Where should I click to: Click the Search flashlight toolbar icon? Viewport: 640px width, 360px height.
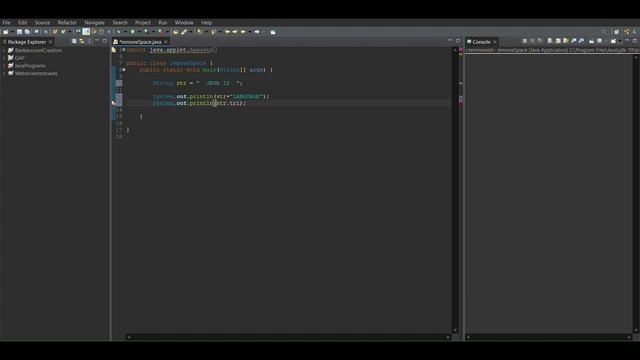[x=184, y=32]
